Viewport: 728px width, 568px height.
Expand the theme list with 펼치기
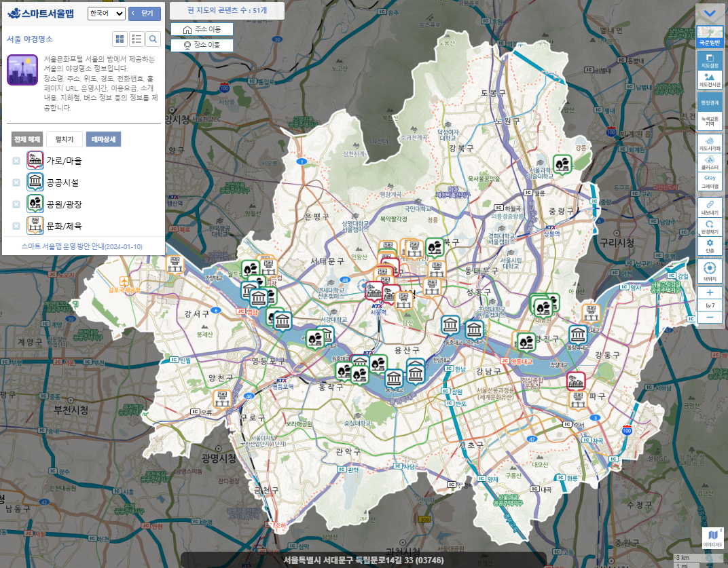coord(65,140)
